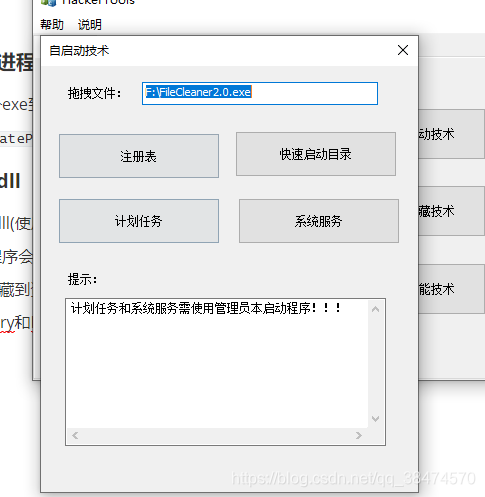
Task: Click the 计划任务 button
Action: (139, 221)
